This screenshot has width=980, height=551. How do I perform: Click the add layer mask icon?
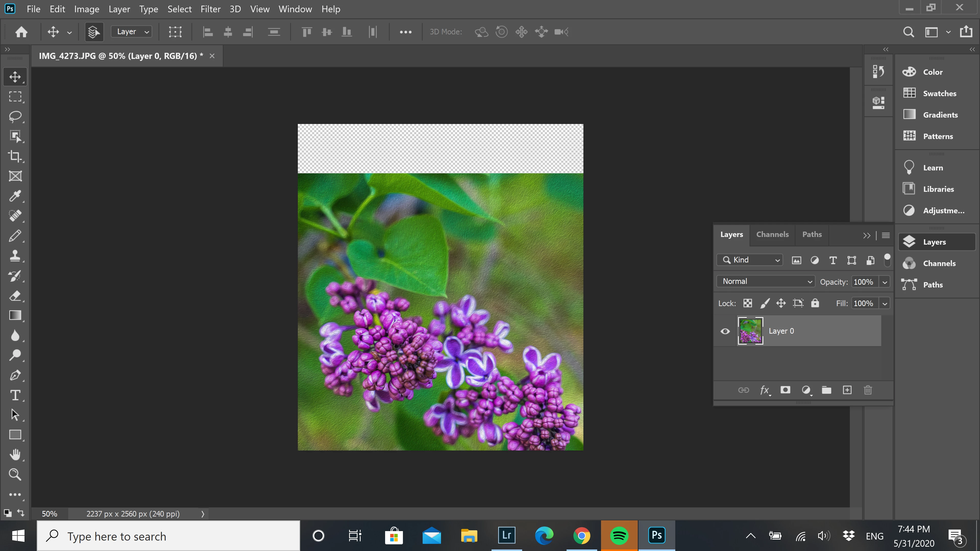tap(785, 390)
